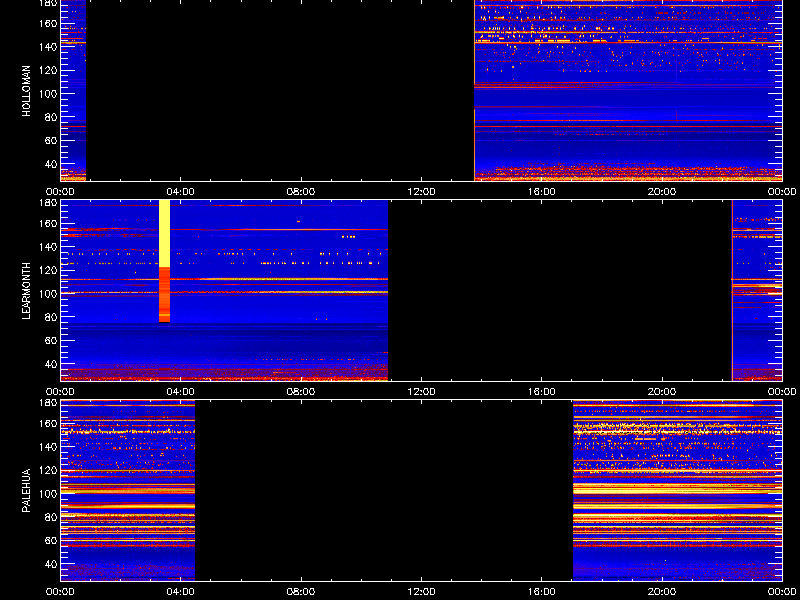
Task: Click 04:00 time label under Holloman plot
Action: pyautogui.click(x=181, y=192)
